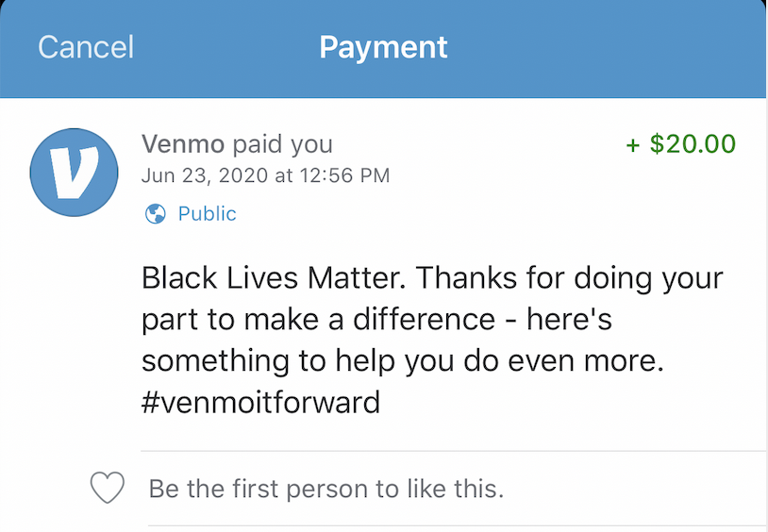The image size is (768, 532).
Task: Click the + $20.00 amount
Action: point(681,144)
